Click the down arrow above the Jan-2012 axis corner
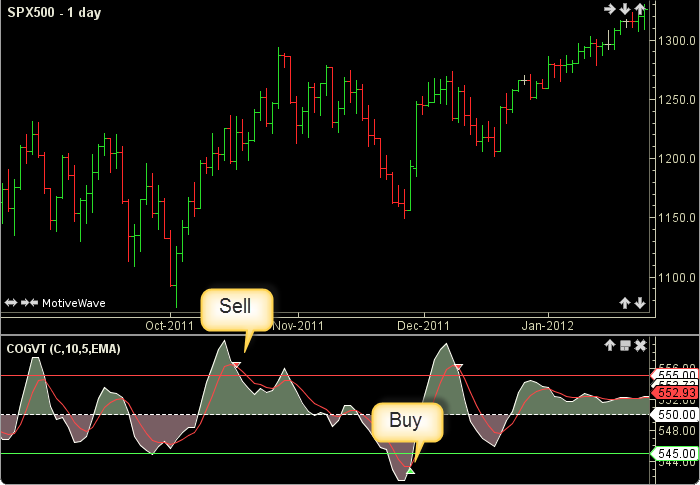700x485 pixels. [640, 303]
